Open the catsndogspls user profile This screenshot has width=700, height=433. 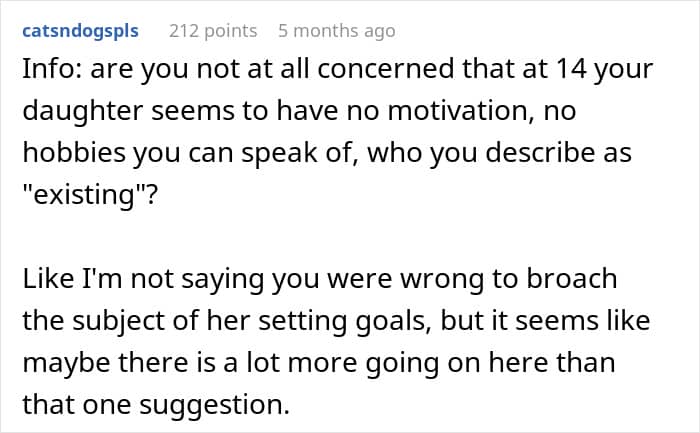pos(80,31)
